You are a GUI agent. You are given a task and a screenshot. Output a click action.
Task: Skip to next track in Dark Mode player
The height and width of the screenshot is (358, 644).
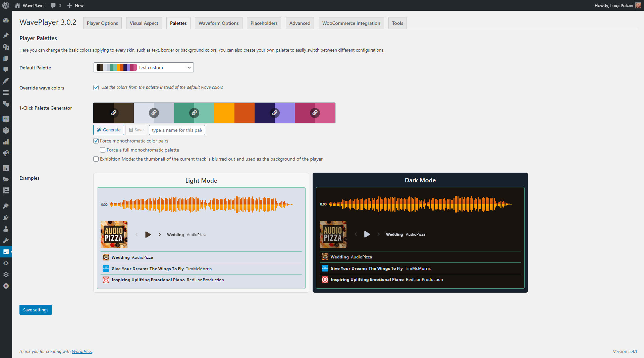[x=379, y=234]
